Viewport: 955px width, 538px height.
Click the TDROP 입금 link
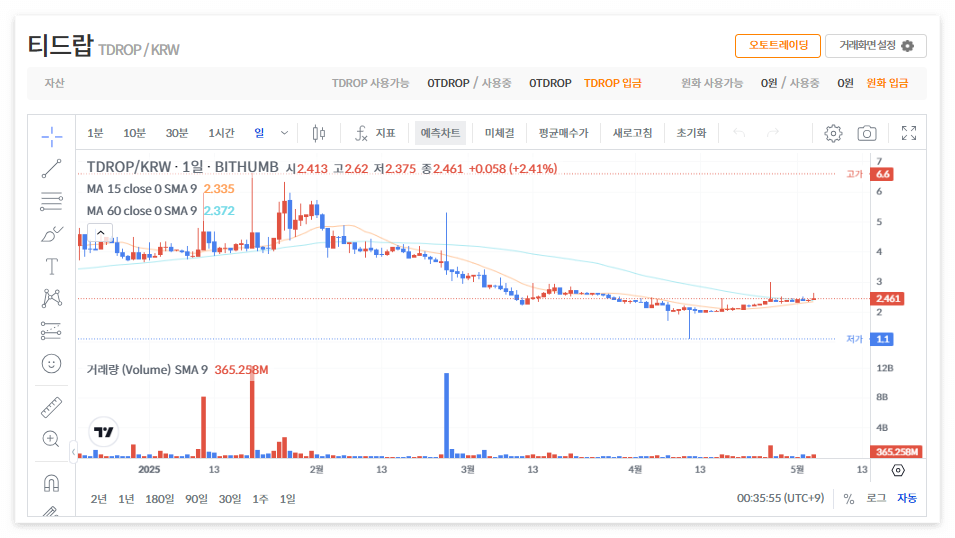coord(613,83)
